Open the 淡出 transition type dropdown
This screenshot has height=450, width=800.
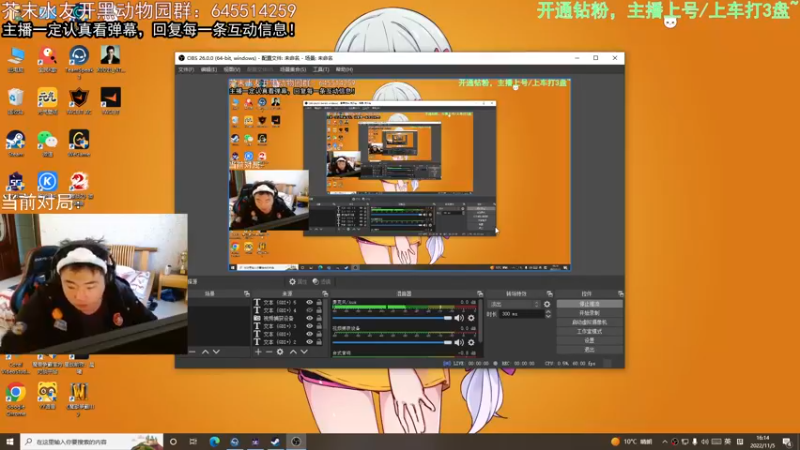(514, 304)
